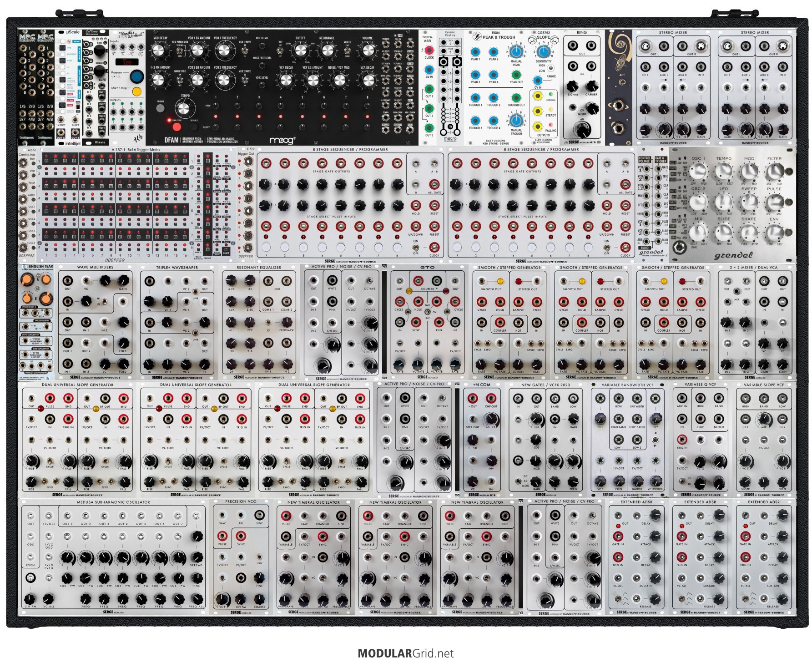
Task: Click the Sine output jack on Precision VCO
Action: (x=259, y=515)
